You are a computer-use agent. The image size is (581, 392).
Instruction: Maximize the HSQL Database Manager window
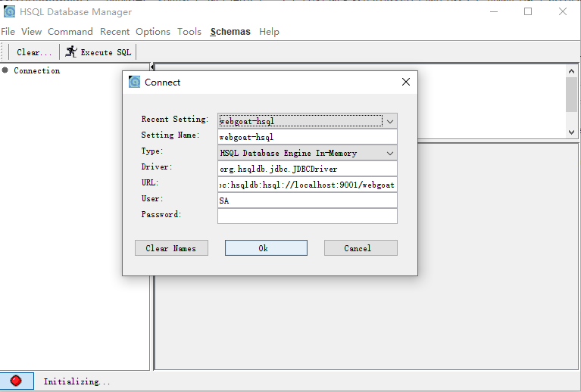point(528,11)
